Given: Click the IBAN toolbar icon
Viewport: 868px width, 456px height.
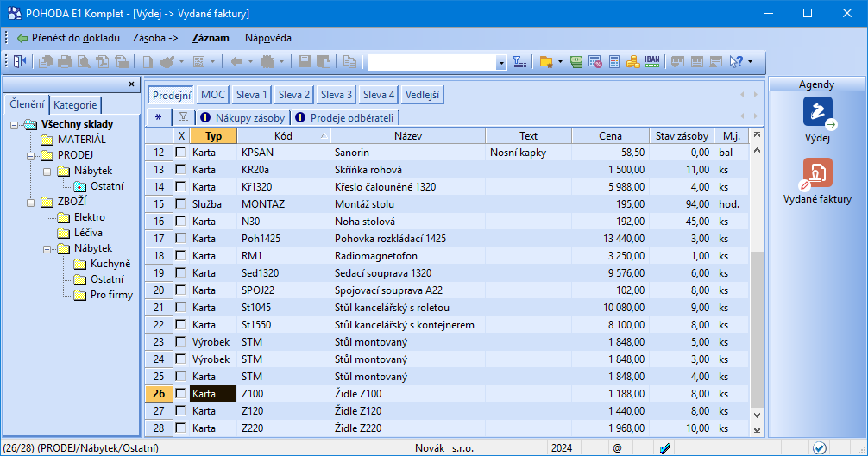Looking at the screenshot, I should pyautogui.click(x=653, y=62).
